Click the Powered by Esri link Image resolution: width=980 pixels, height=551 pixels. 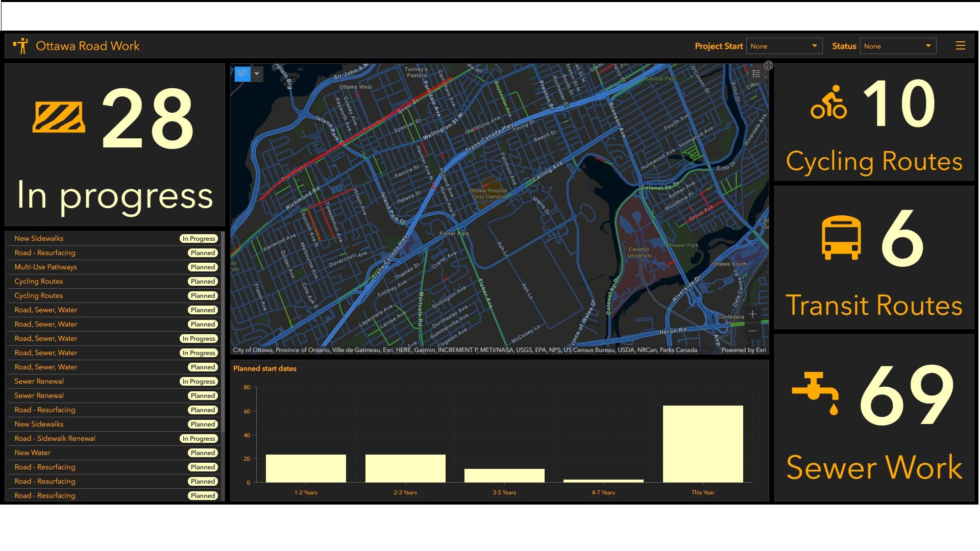743,350
